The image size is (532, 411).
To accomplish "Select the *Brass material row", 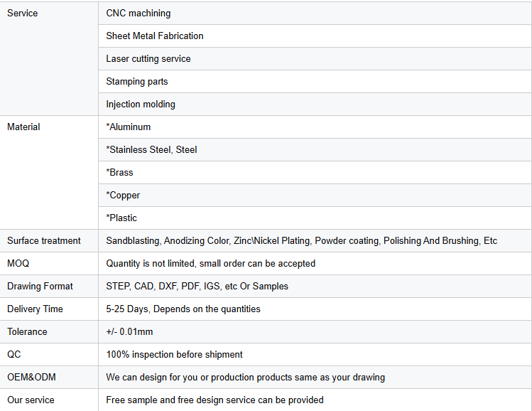I will tap(315, 173).
